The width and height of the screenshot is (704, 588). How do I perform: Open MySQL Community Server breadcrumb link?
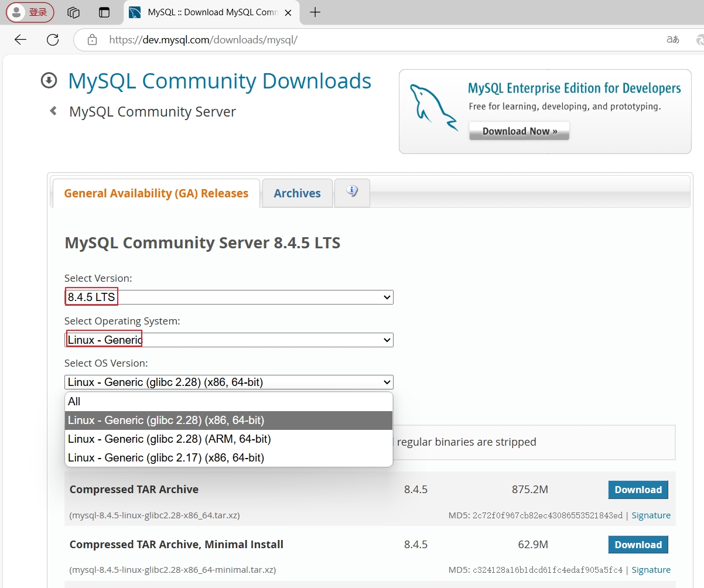(152, 111)
